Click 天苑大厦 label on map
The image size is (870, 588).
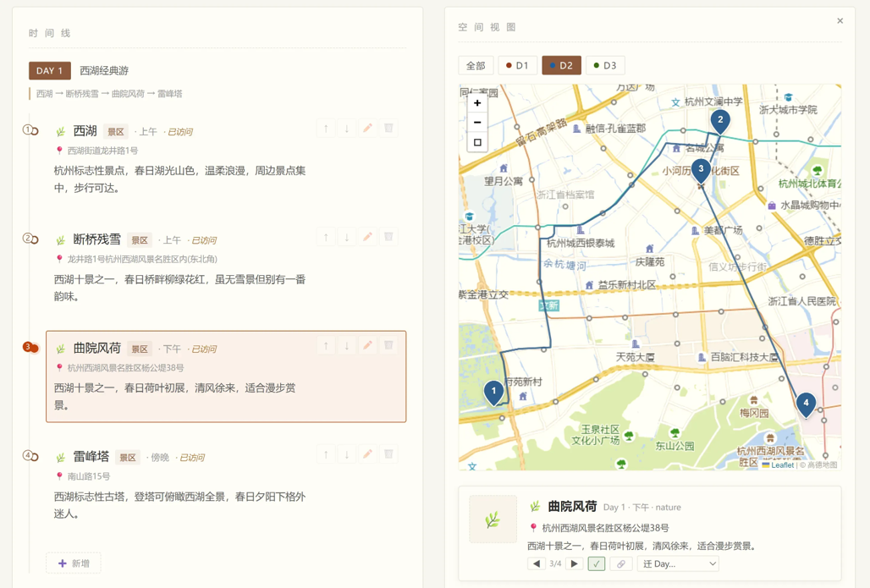pos(635,357)
